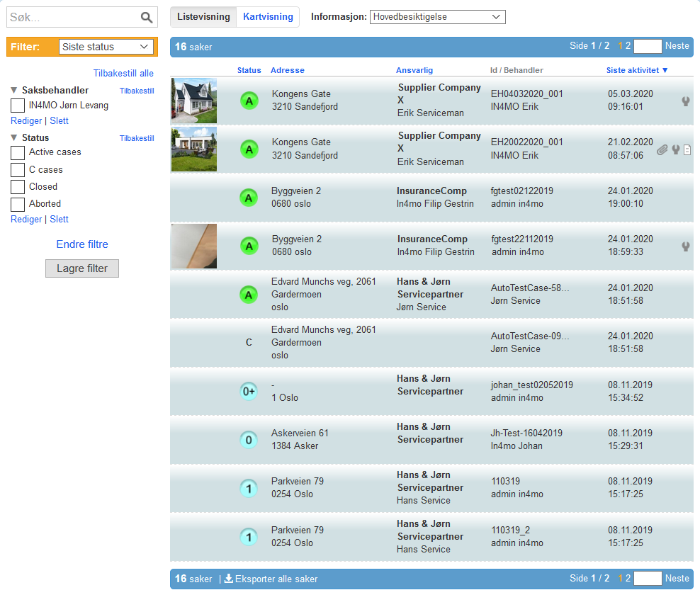Click wrench icon on case fgtest22112019
700x590 pixels.
coord(685,246)
